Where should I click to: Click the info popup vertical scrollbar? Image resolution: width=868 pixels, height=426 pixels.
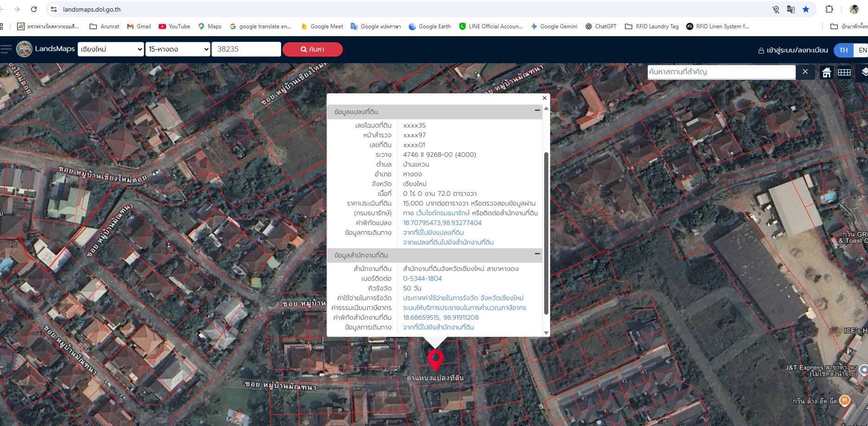tap(546, 233)
